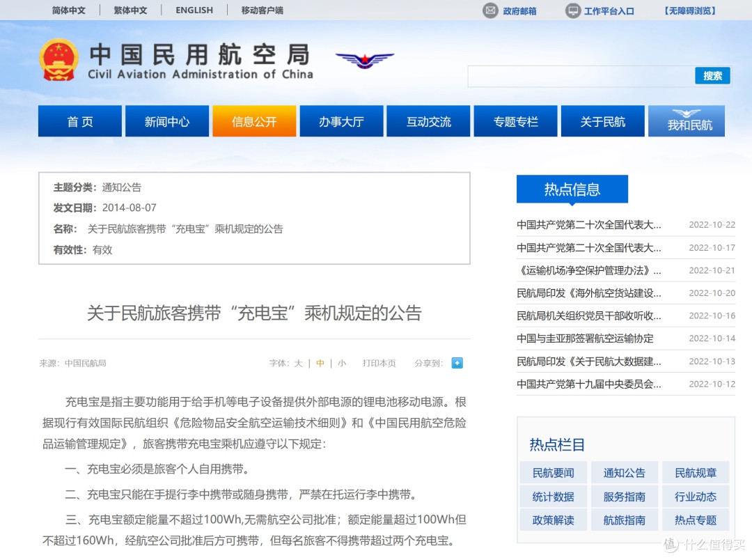
Task: Open 互动交流 navigation tab
Action: coord(429,121)
